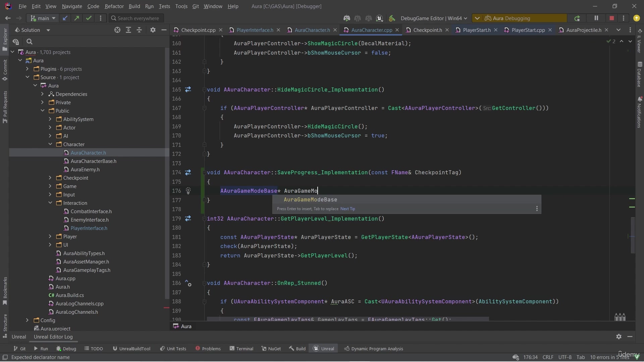Image resolution: width=644 pixels, height=362 pixels.
Task: Click the Unreal Editor Log tab
Action: (53, 337)
